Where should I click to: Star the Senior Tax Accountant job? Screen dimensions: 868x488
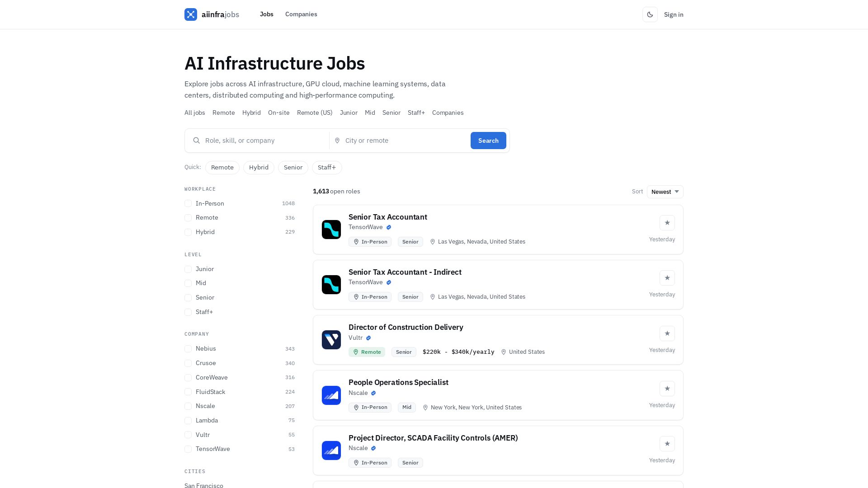tap(667, 223)
